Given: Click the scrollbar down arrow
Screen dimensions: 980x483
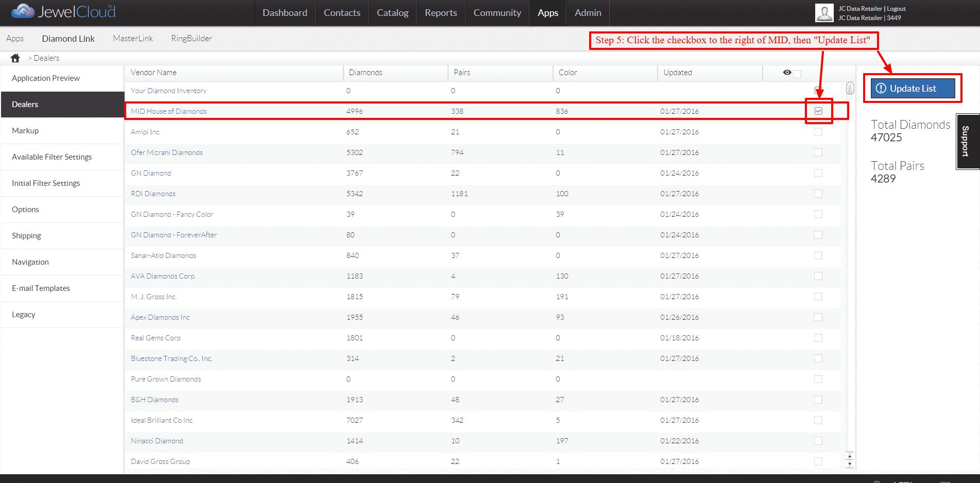Looking at the screenshot, I should [850, 464].
